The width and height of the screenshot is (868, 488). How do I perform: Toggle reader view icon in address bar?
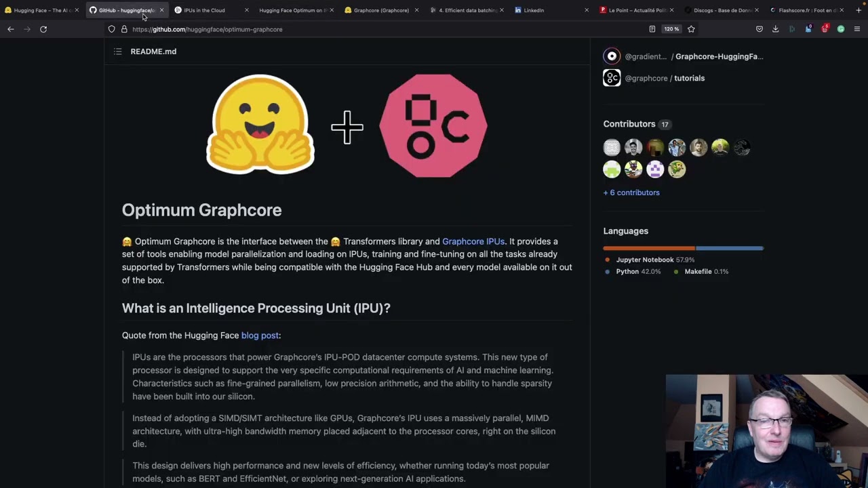tap(652, 29)
